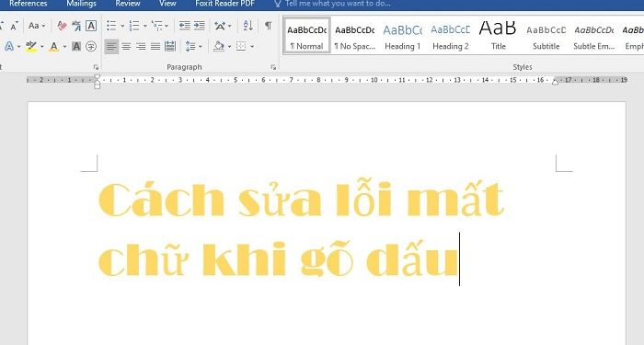Apply the Borders button

point(241,46)
